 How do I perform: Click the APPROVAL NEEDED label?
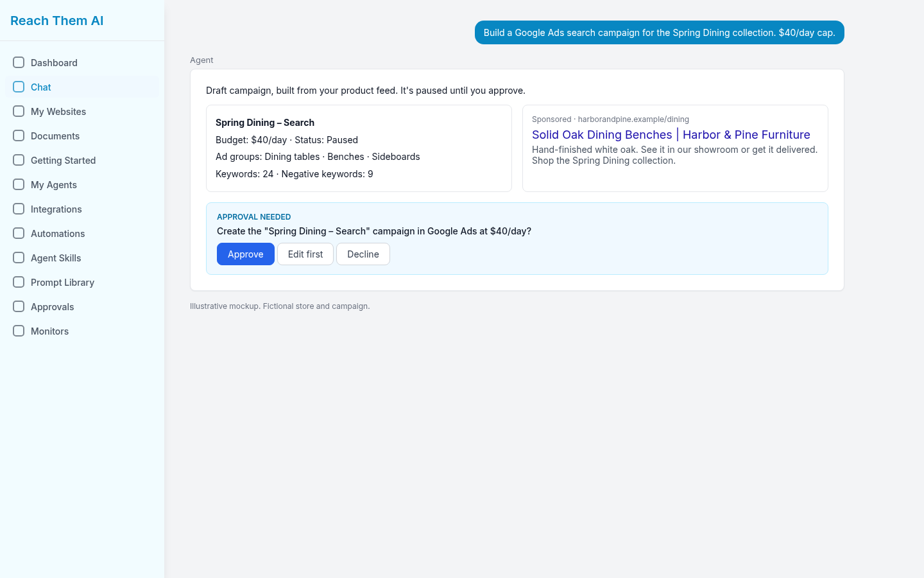[254, 217]
